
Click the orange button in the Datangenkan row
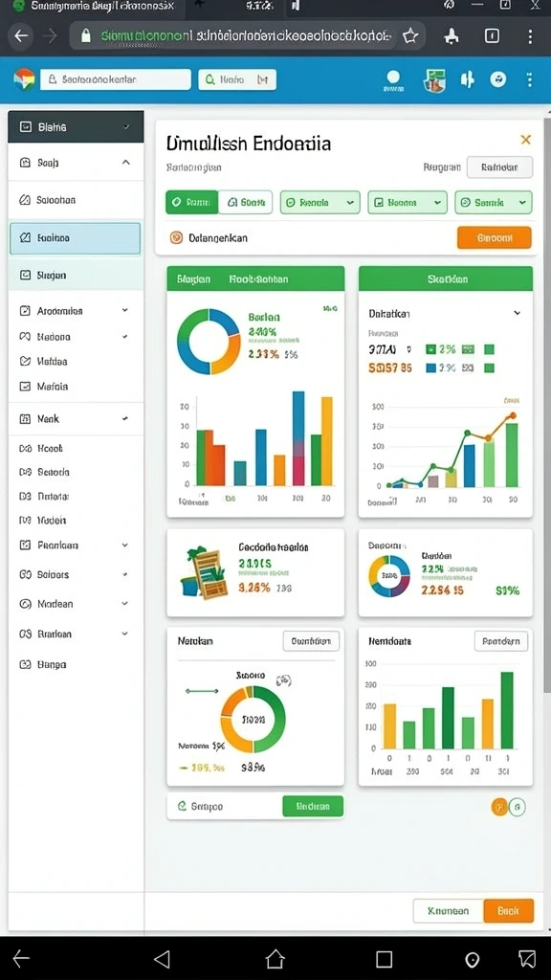point(495,237)
